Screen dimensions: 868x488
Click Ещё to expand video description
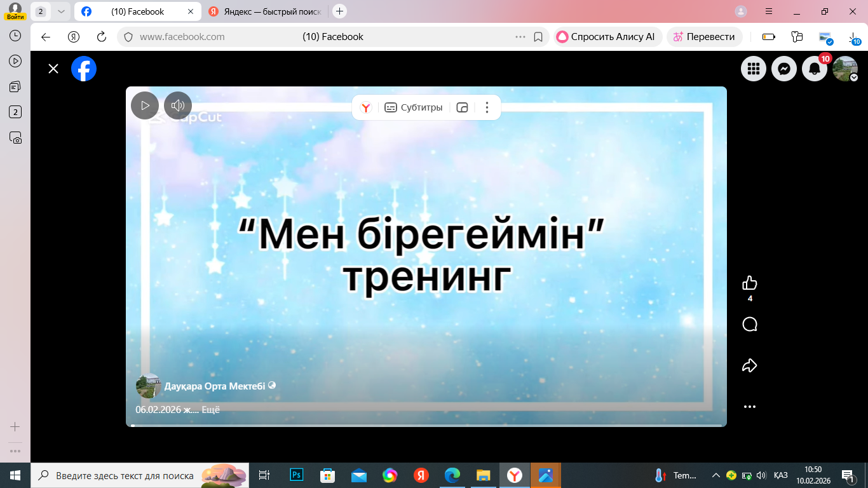click(210, 410)
